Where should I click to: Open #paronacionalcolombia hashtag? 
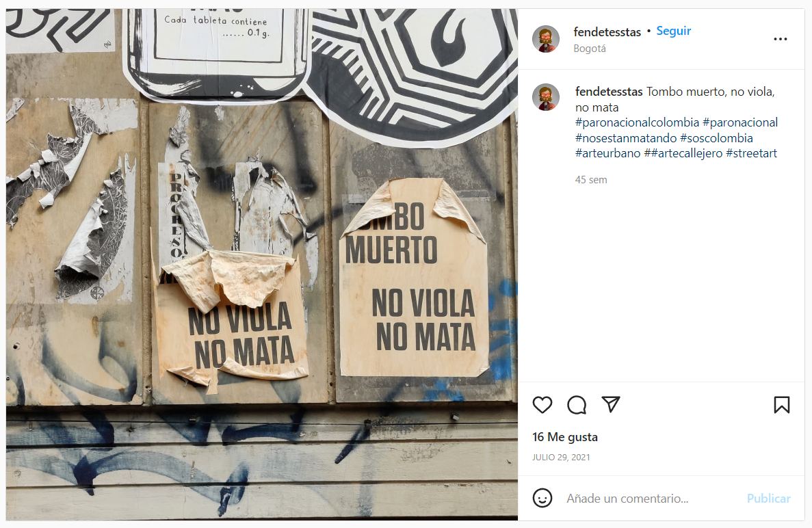(x=637, y=122)
